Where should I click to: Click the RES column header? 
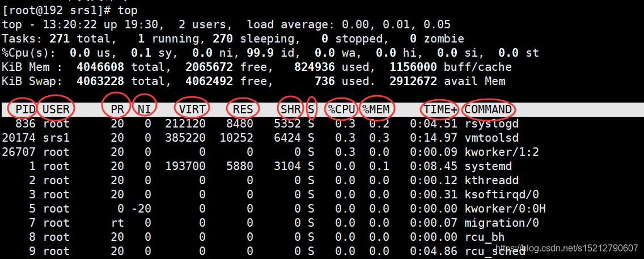tap(243, 109)
